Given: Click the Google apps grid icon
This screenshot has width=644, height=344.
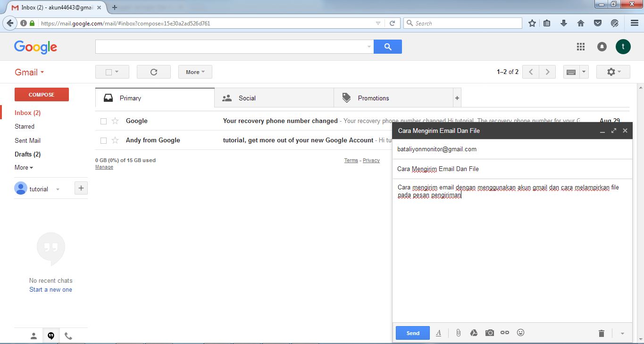Looking at the screenshot, I should click(x=581, y=46).
